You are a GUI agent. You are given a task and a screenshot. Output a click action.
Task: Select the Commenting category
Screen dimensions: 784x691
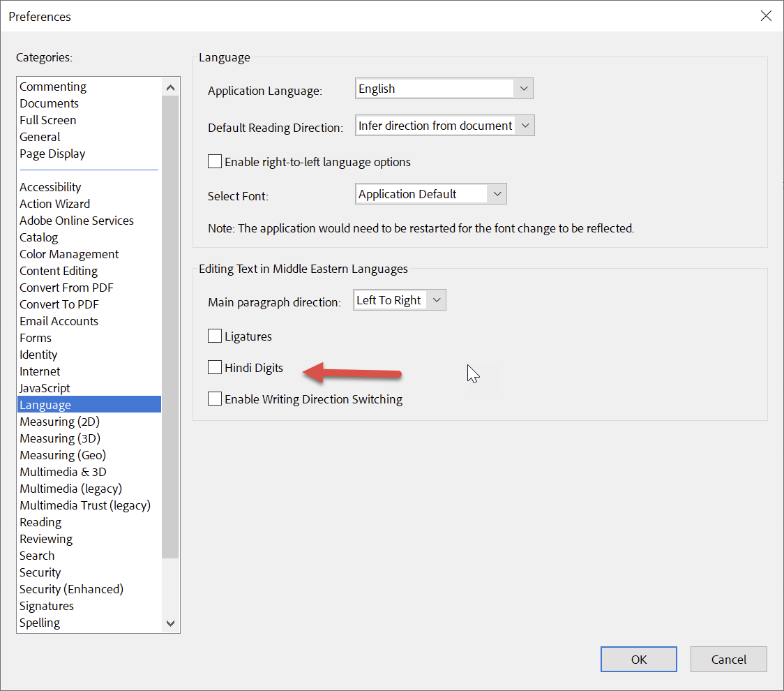53,87
